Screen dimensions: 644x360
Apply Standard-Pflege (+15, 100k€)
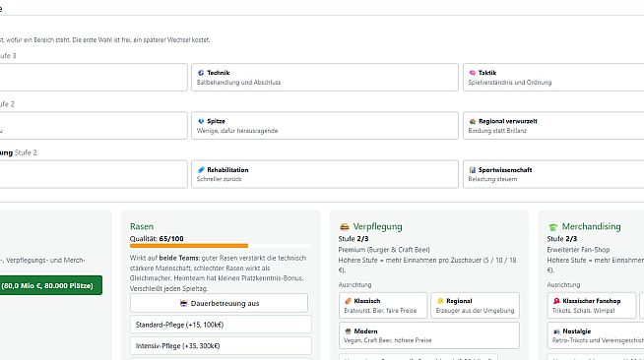pyautogui.click(x=221, y=325)
